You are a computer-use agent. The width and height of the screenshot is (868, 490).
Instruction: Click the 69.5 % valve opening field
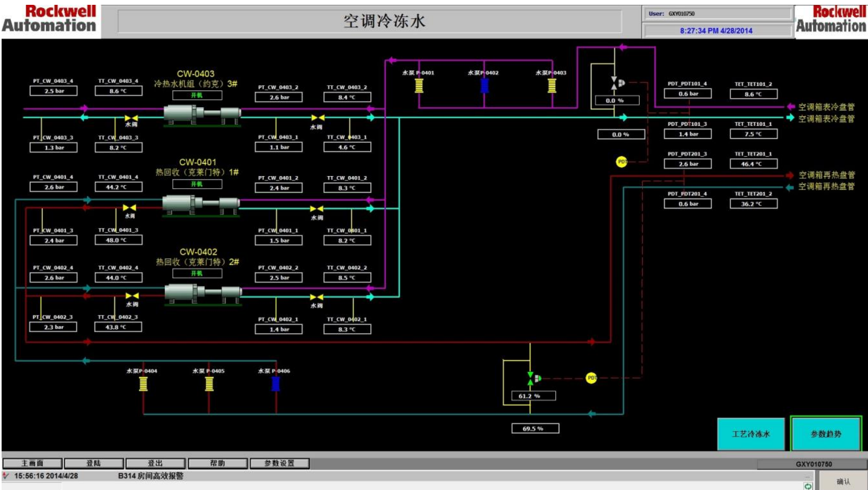pyautogui.click(x=535, y=428)
